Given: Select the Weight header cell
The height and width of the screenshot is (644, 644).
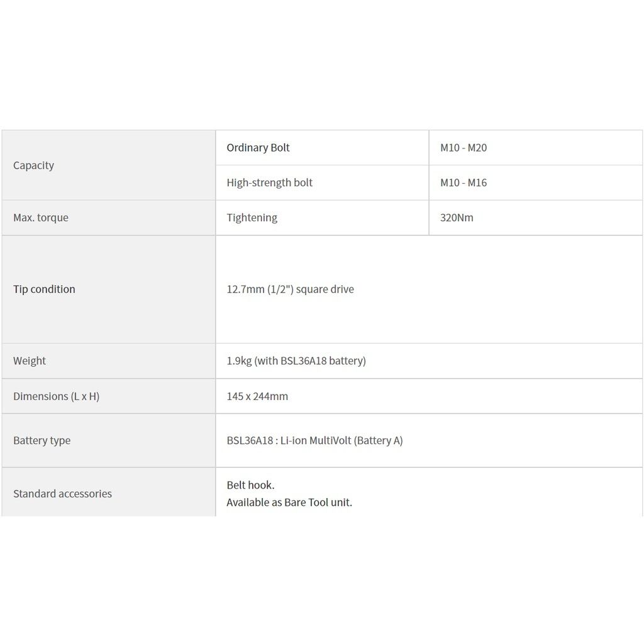Looking at the screenshot, I should 108,361.
